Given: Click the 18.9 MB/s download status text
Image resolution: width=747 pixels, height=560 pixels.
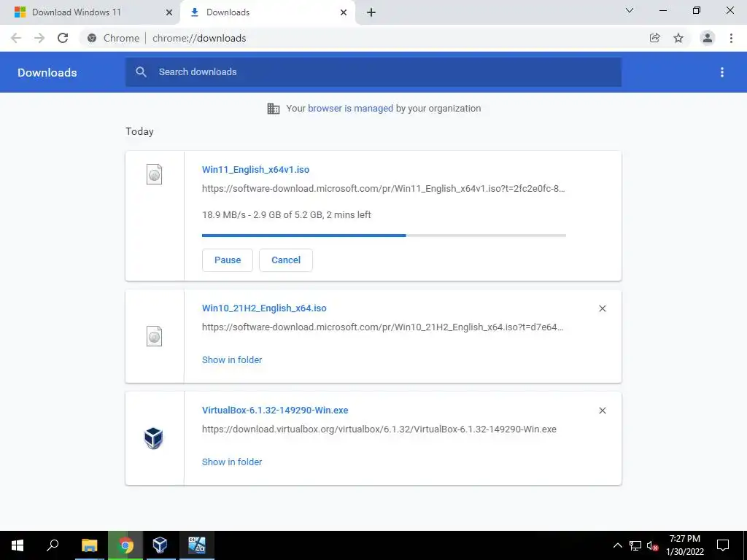Looking at the screenshot, I should coord(286,215).
